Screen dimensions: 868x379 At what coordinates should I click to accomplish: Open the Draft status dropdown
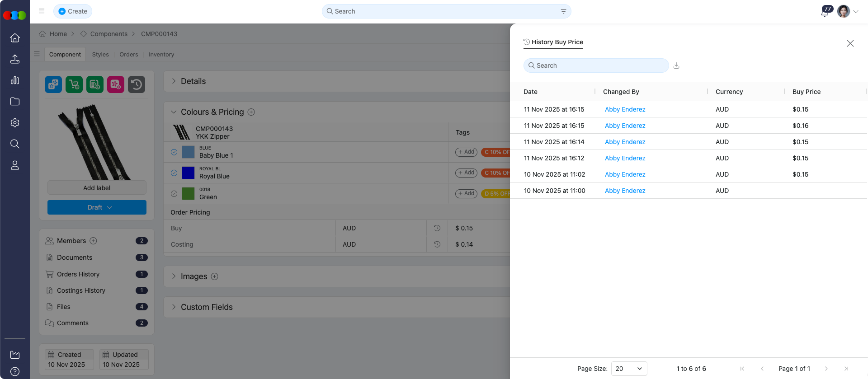tap(97, 207)
